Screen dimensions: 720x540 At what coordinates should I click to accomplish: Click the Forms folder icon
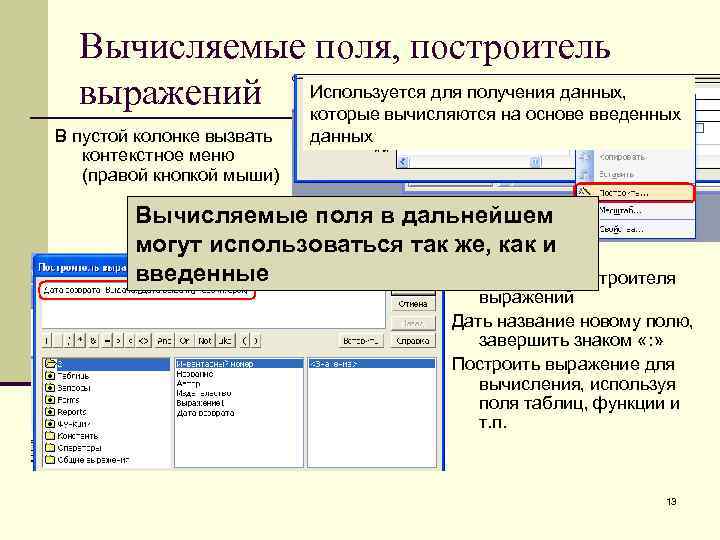click(50, 399)
